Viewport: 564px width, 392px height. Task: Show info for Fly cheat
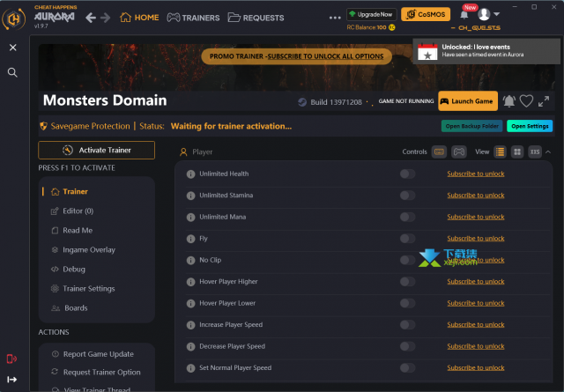point(190,239)
